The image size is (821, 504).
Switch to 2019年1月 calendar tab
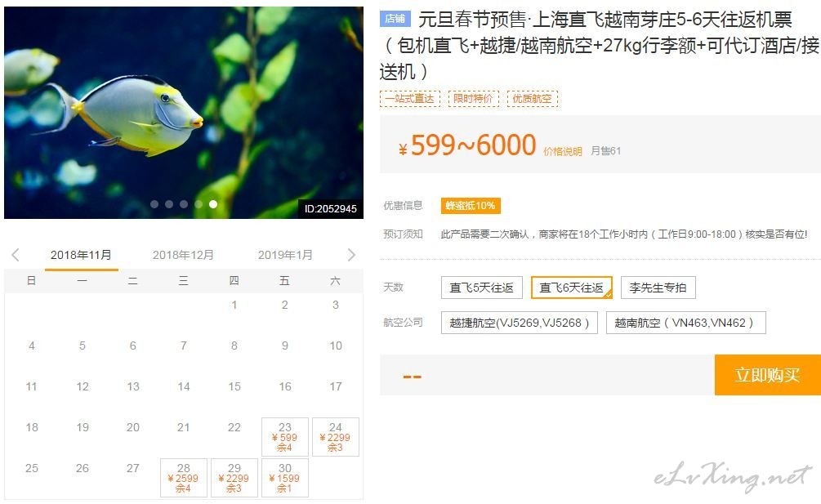point(285,255)
